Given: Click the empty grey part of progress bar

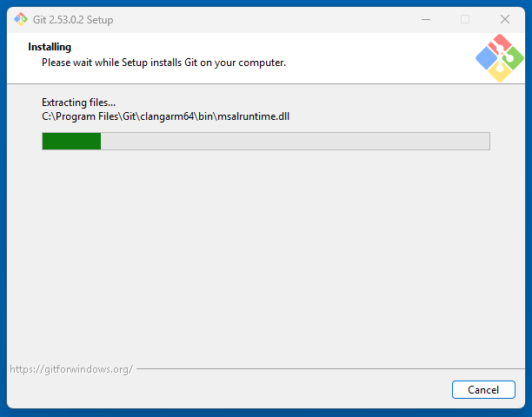Looking at the screenshot, I should click(296, 142).
